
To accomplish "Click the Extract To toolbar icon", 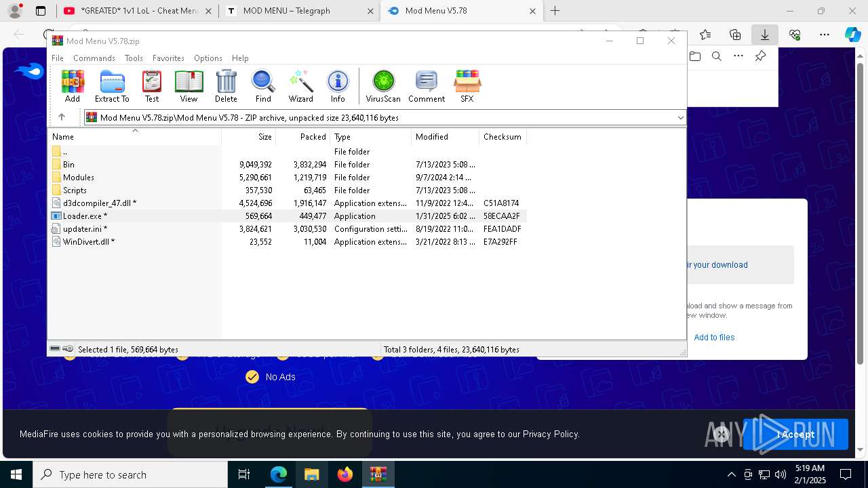I will click(112, 86).
